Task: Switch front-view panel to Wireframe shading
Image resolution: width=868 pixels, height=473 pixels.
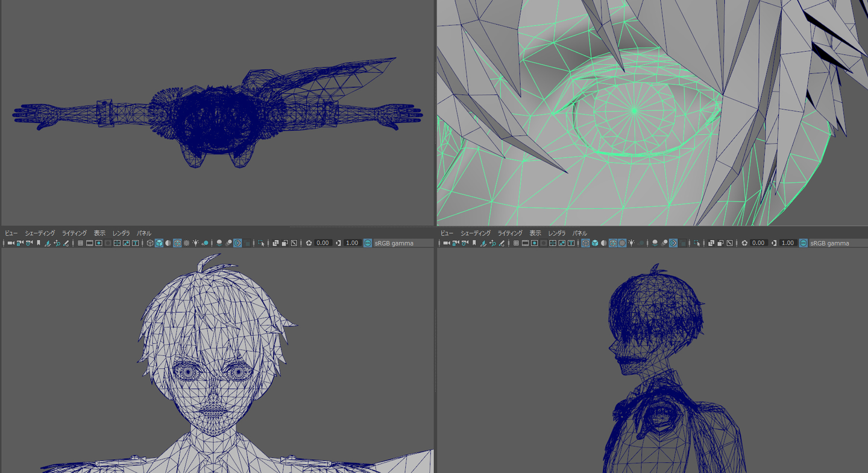Action: point(150,243)
